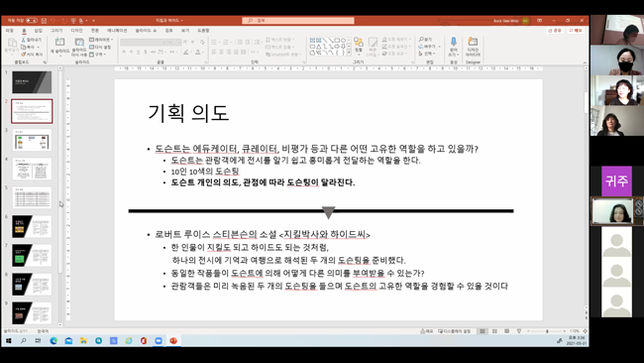Open the Slide Show ribbon tab
Image resolution: width=644 pixels, height=363 pixels.
click(x=146, y=31)
